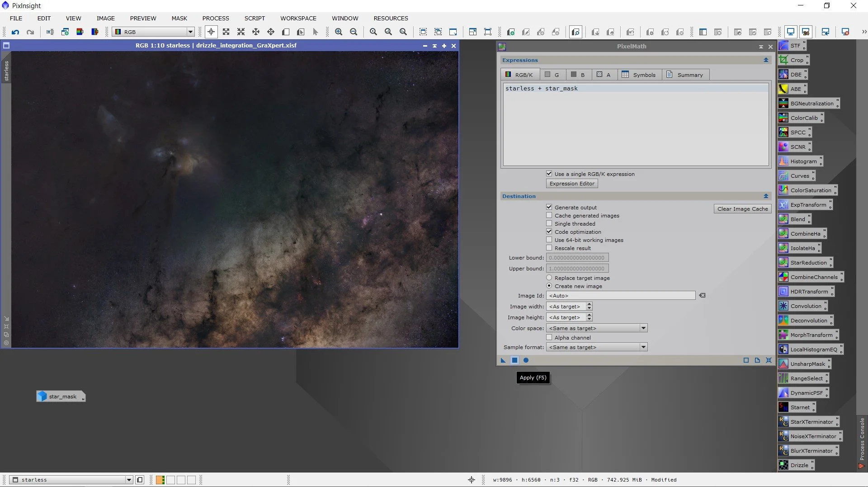The image size is (868, 487).
Task: Click the Redo arrow in toolbar
Action: click(30, 32)
